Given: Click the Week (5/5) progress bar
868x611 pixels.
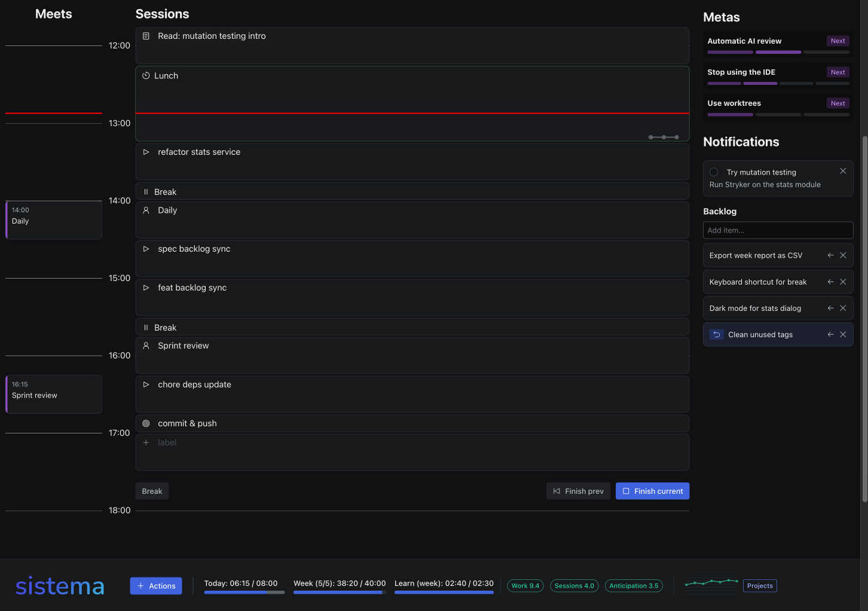Looking at the screenshot, I should point(340,592).
